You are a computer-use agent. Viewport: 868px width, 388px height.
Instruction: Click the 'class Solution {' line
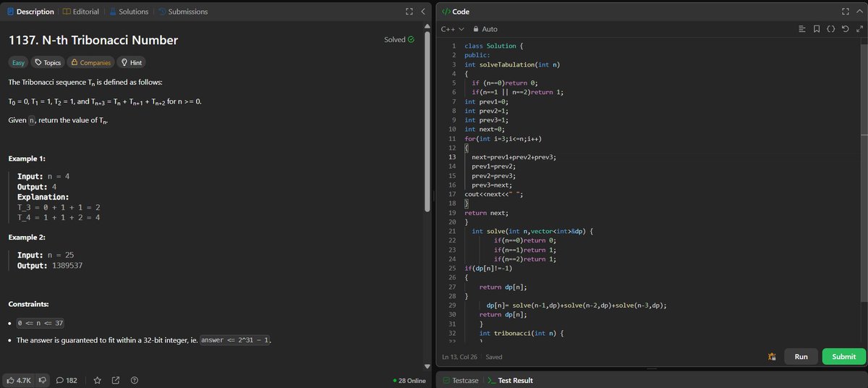pos(494,46)
